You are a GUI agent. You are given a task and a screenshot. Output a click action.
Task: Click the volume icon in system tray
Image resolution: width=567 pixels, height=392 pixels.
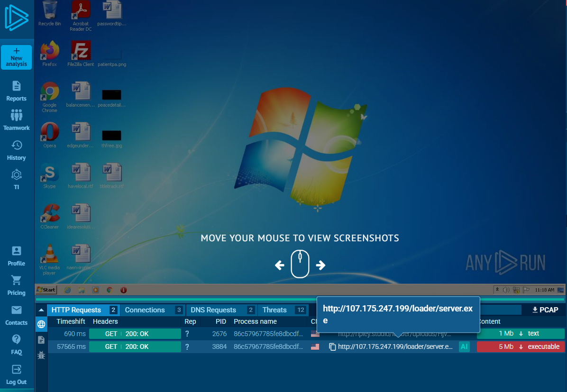click(x=506, y=290)
